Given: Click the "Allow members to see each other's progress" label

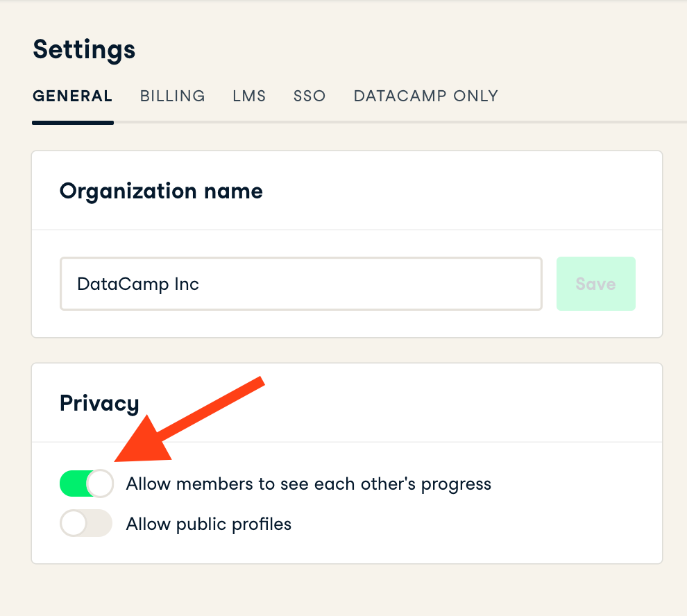Looking at the screenshot, I should click(308, 484).
